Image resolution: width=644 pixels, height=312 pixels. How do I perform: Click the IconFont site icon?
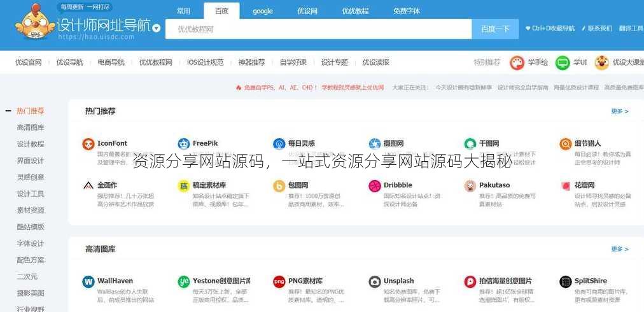(x=88, y=144)
